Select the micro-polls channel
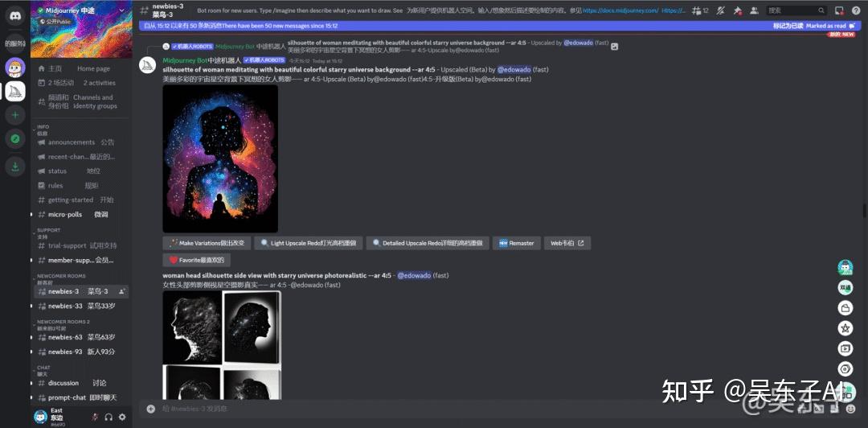Screen dimensions: 868x428 coord(81,215)
